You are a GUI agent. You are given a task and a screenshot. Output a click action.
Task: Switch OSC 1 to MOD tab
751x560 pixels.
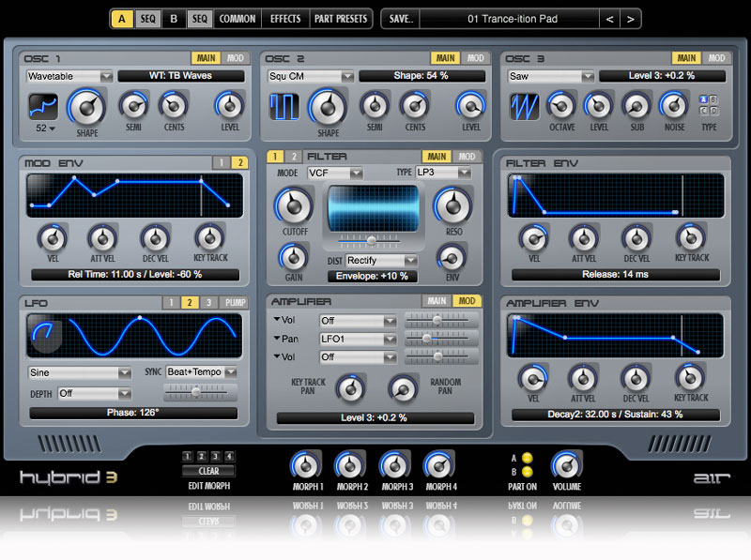click(236, 58)
